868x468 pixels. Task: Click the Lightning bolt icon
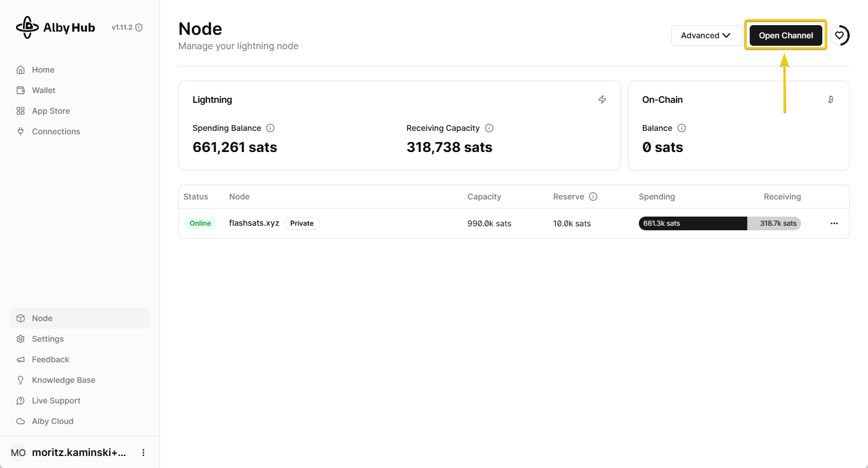602,99
